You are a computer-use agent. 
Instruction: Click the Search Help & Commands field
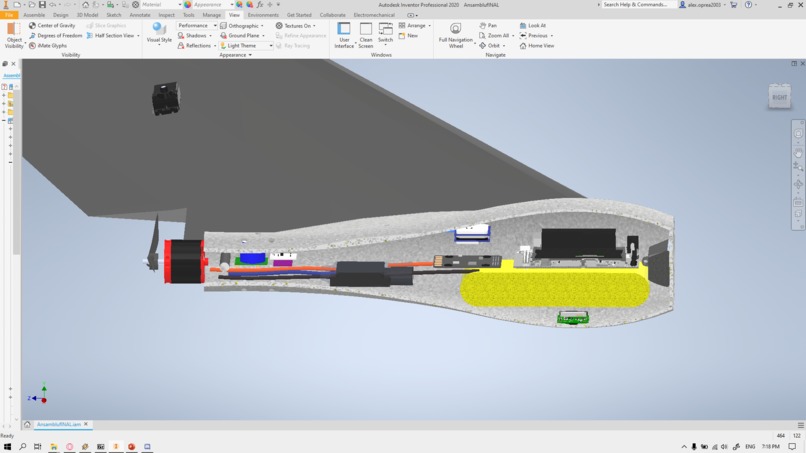point(637,5)
